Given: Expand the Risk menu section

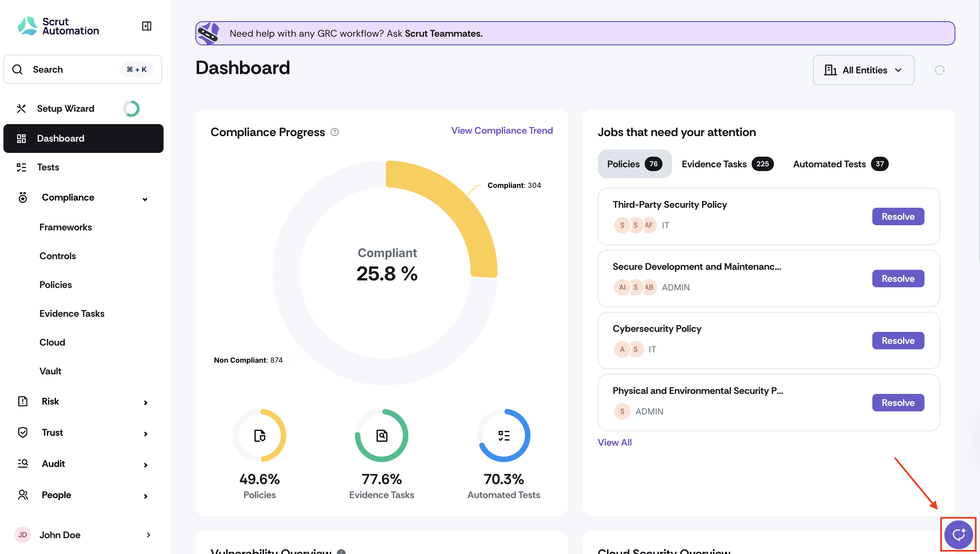Looking at the screenshot, I should pos(145,402).
